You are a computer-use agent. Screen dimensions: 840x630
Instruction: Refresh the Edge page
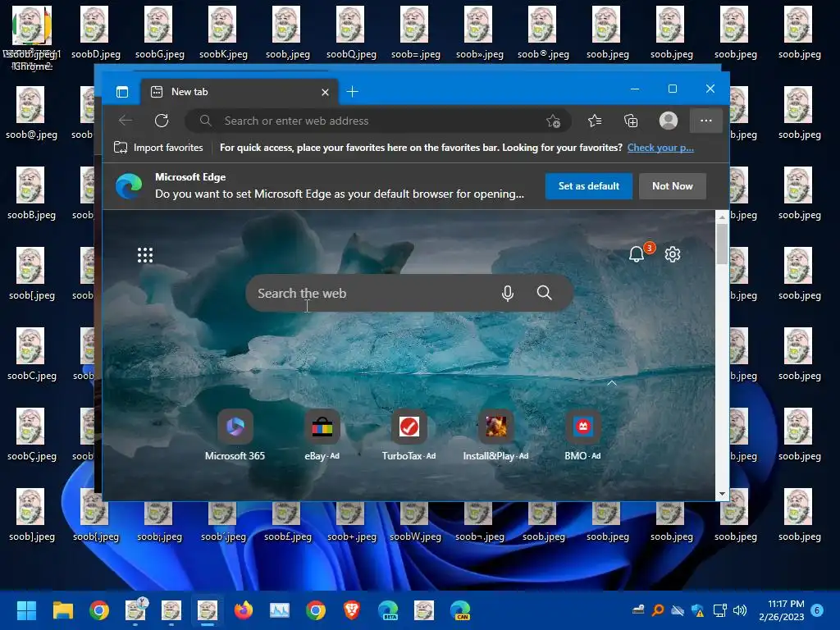pyautogui.click(x=162, y=121)
